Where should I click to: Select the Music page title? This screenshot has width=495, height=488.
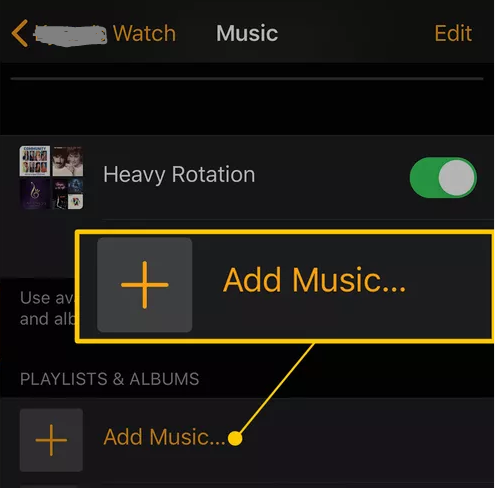point(247,33)
